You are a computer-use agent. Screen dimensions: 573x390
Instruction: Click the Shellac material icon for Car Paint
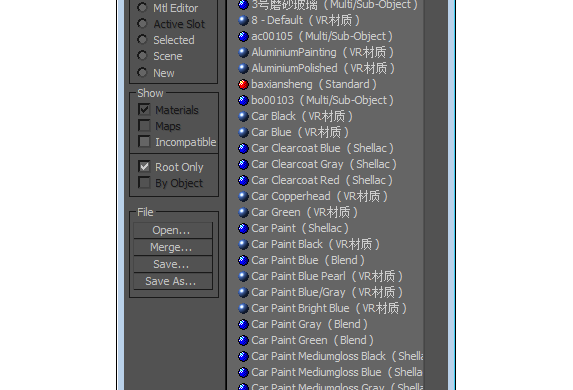click(243, 228)
